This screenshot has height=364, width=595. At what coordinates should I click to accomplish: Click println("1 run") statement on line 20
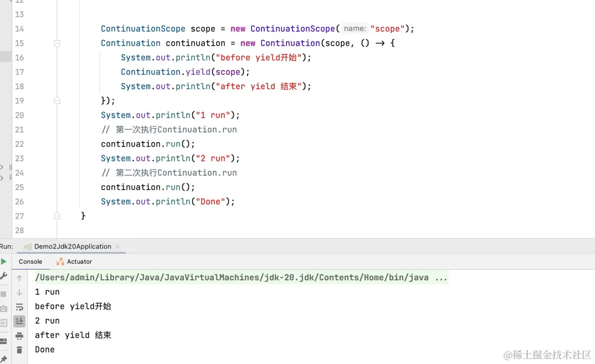170,115
